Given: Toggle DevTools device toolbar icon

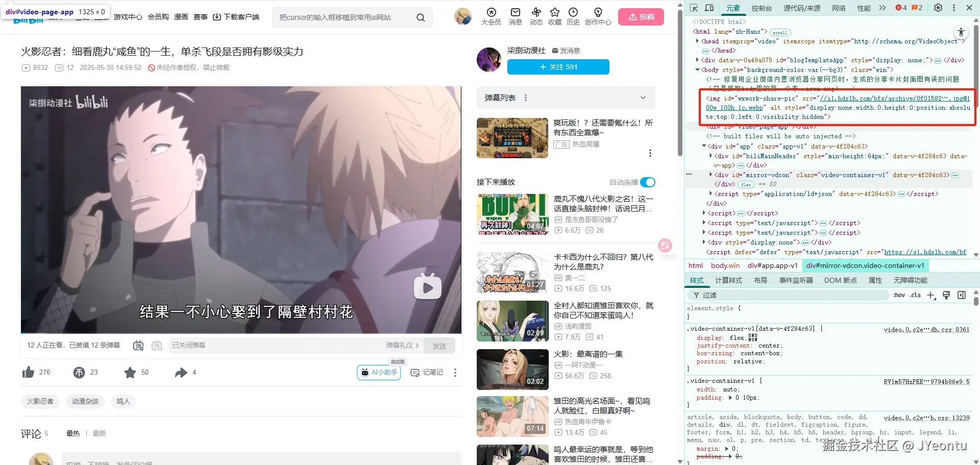Looking at the screenshot, I should (709, 8).
